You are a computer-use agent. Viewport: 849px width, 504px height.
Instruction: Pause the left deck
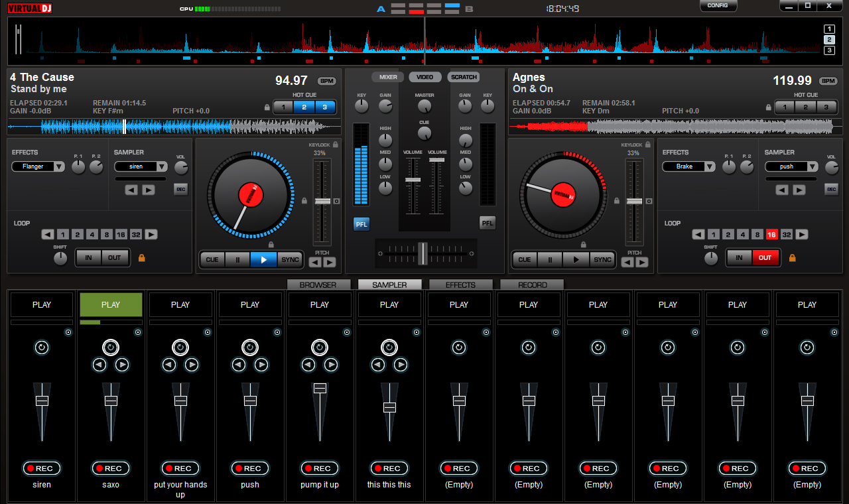(237, 259)
